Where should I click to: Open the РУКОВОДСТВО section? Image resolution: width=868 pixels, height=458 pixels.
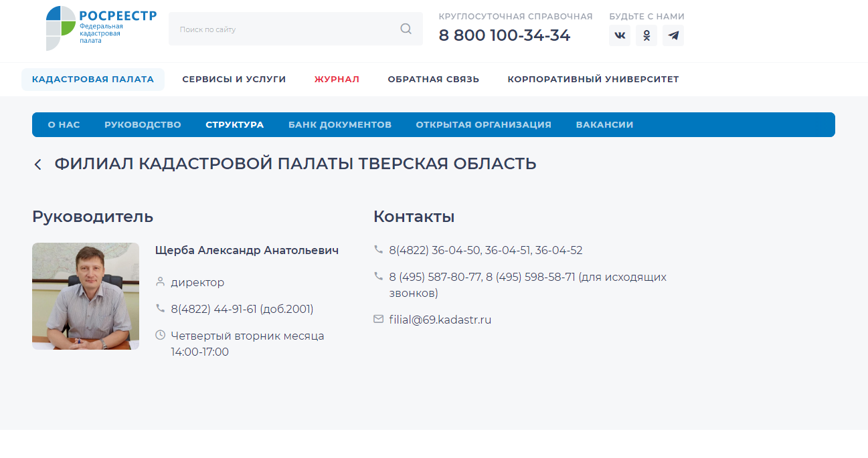tap(143, 124)
